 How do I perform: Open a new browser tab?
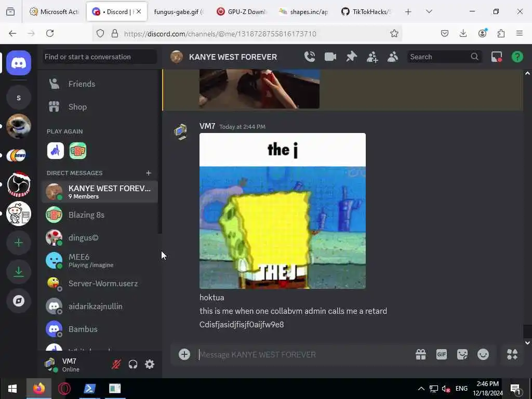(408, 12)
